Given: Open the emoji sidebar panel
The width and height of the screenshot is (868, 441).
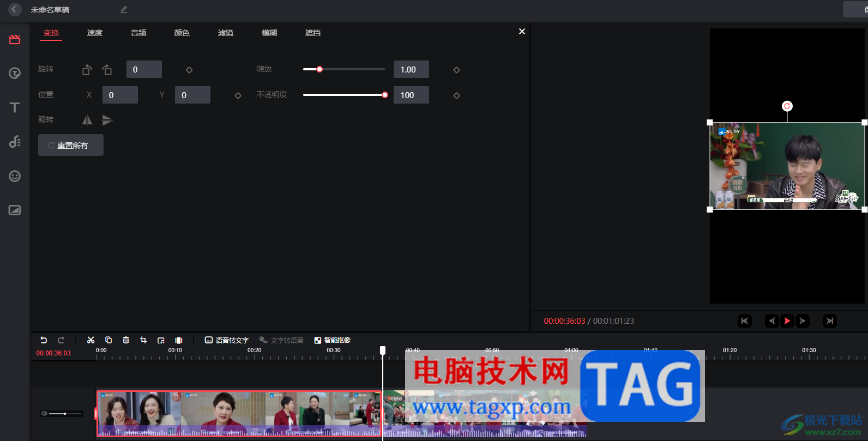Looking at the screenshot, I should [x=15, y=176].
